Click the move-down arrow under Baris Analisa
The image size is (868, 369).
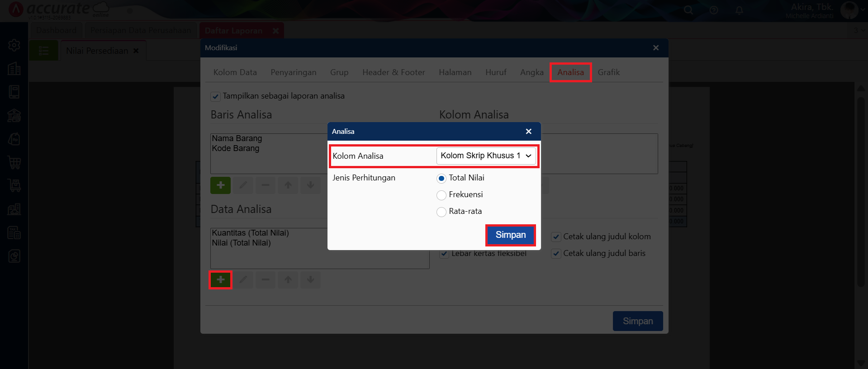click(311, 185)
